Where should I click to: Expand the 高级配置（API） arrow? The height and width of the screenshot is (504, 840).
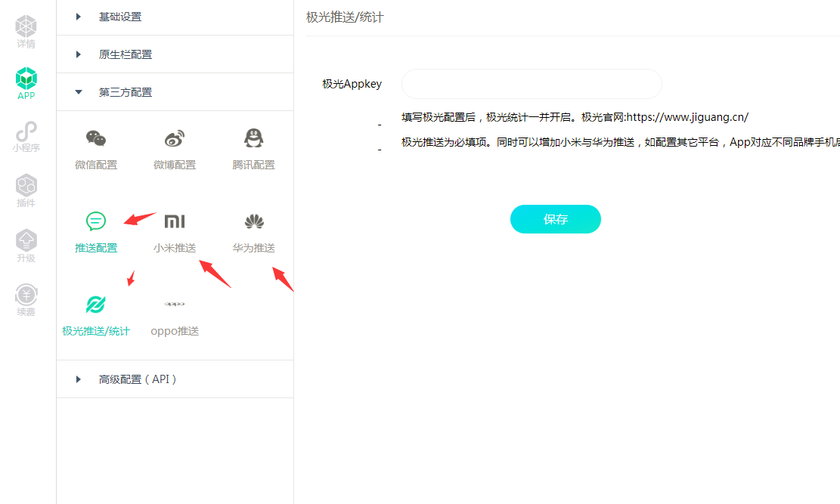pos(78,379)
